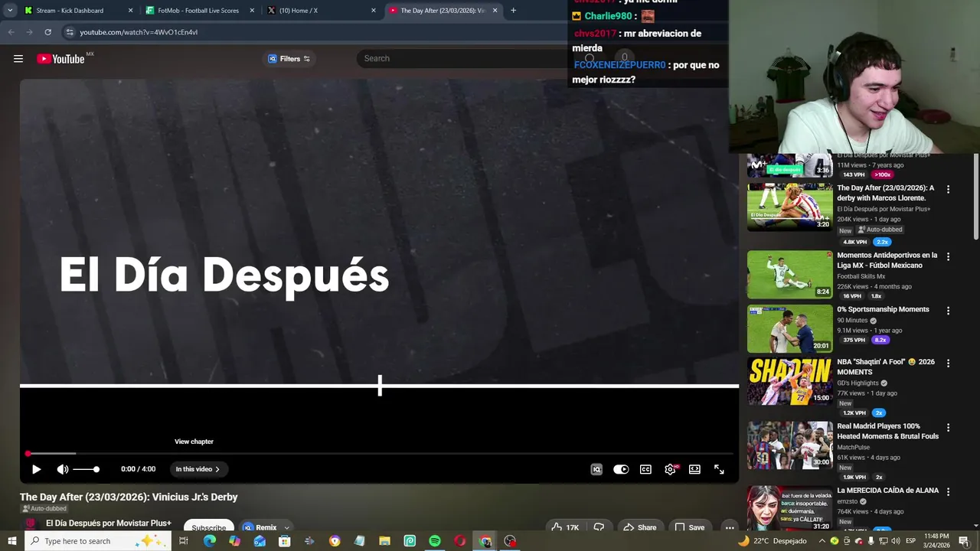Expand the 'In this video' chapters chip

click(198, 469)
